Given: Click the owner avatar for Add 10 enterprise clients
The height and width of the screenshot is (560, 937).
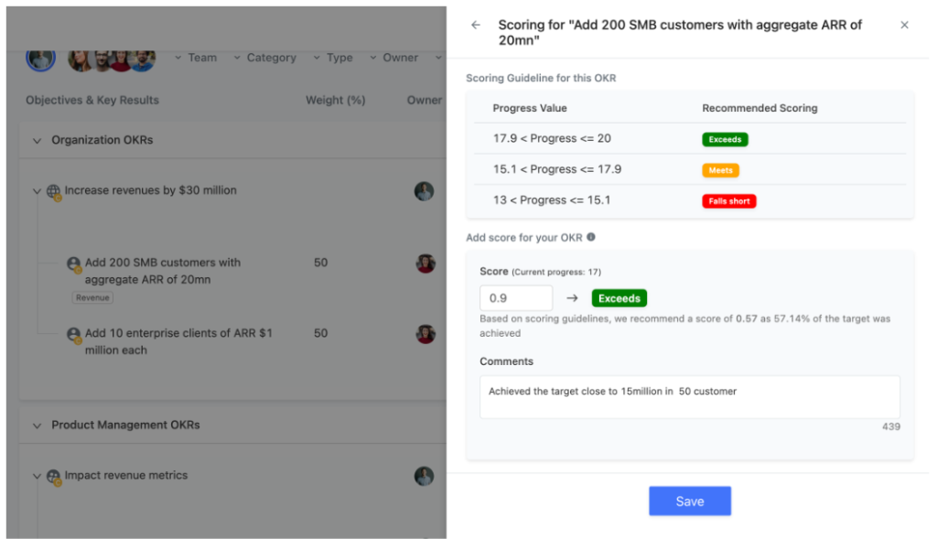Looking at the screenshot, I should click(x=425, y=334).
